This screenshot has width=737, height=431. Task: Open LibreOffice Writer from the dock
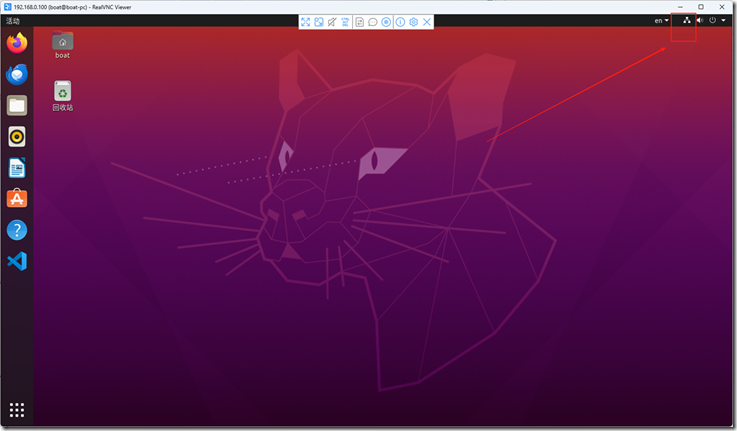click(x=17, y=168)
